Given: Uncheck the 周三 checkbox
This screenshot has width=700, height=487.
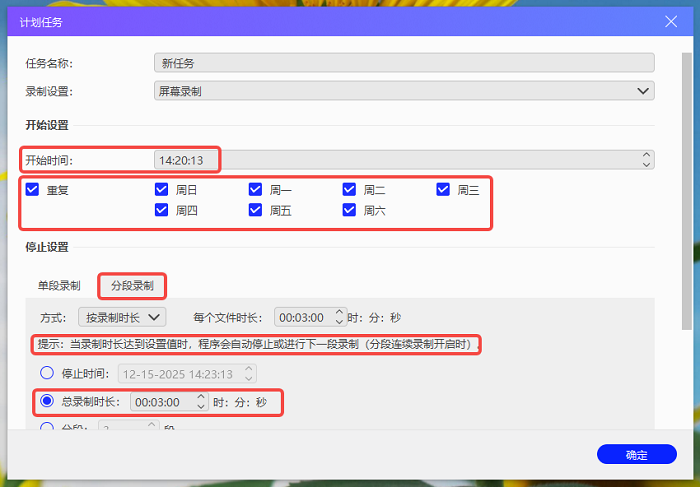Looking at the screenshot, I should click(444, 189).
